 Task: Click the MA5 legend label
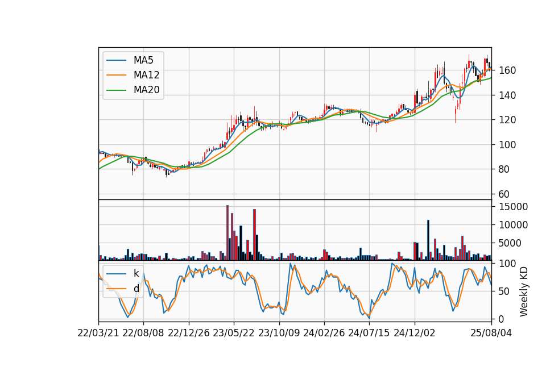pyautogui.click(x=143, y=60)
